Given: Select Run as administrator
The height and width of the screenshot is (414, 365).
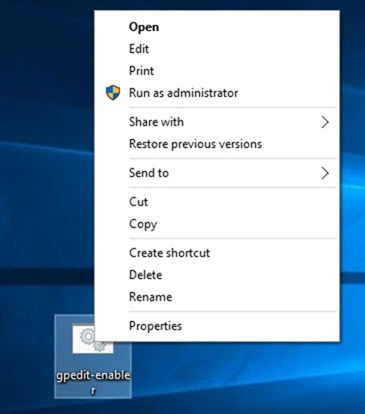Looking at the screenshot, I should click(x=217, y=93).
